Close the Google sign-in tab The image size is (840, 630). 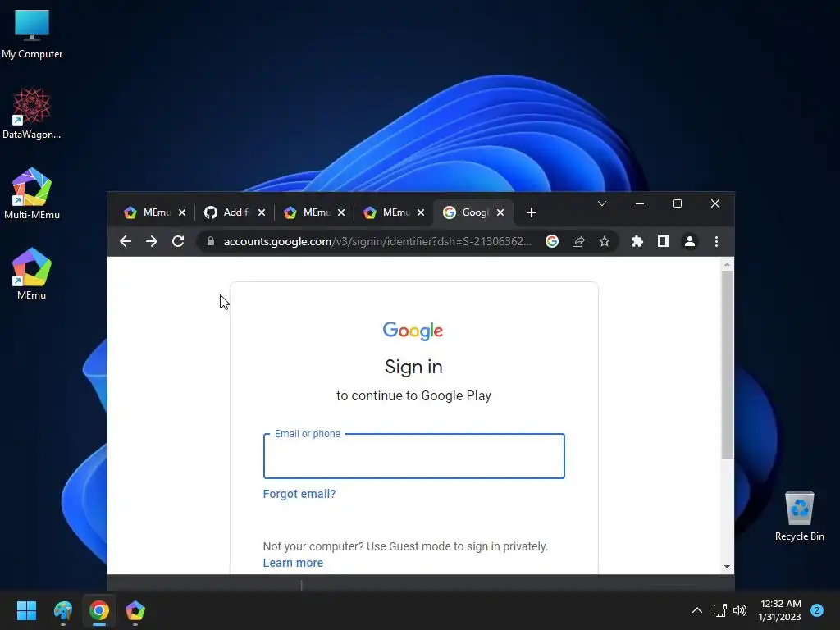(500, 212)
